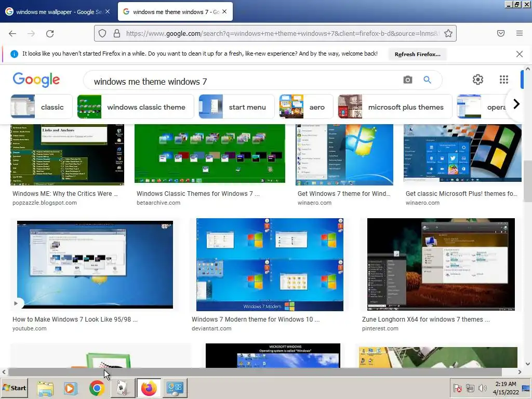
Task: Focus the Google search input field
Action: pos(244,82)
